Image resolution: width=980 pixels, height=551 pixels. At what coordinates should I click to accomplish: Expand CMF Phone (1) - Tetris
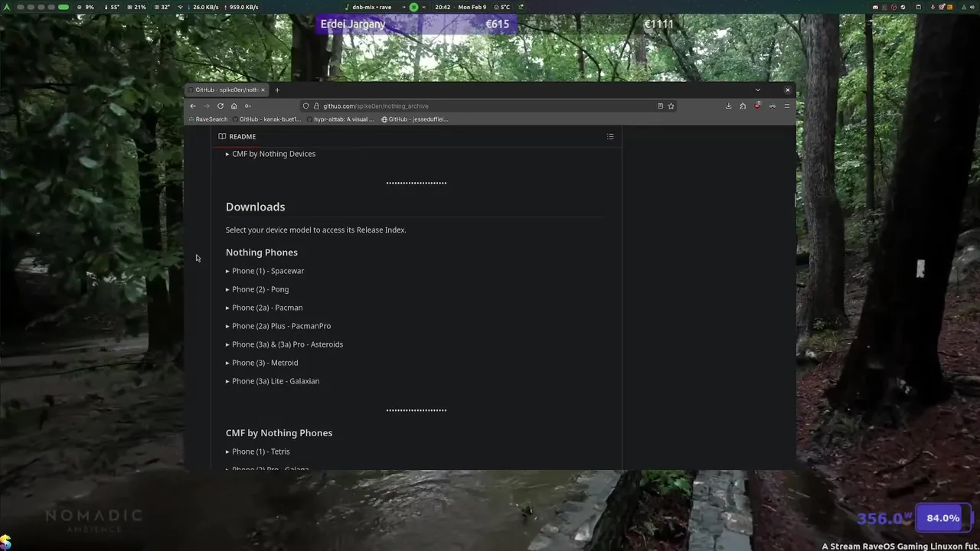tap(258, 452)
